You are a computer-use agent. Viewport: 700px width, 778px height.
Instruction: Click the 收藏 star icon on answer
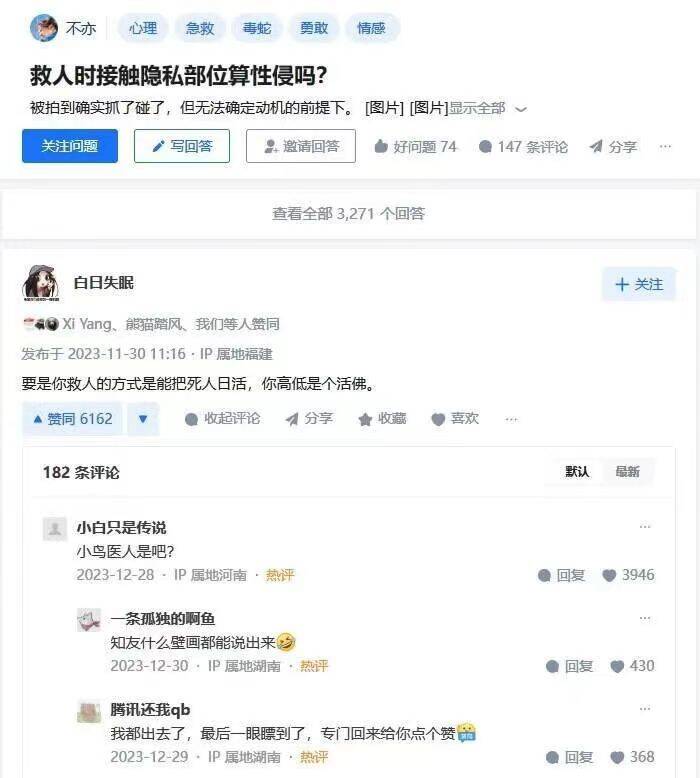coord(365,420)
